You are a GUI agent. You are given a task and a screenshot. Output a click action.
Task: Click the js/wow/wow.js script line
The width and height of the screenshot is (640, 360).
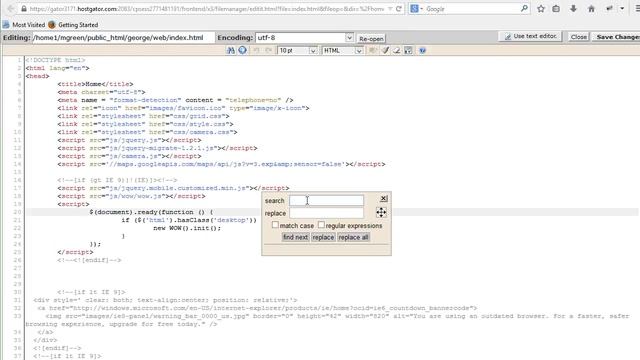[x=131, y=196]
